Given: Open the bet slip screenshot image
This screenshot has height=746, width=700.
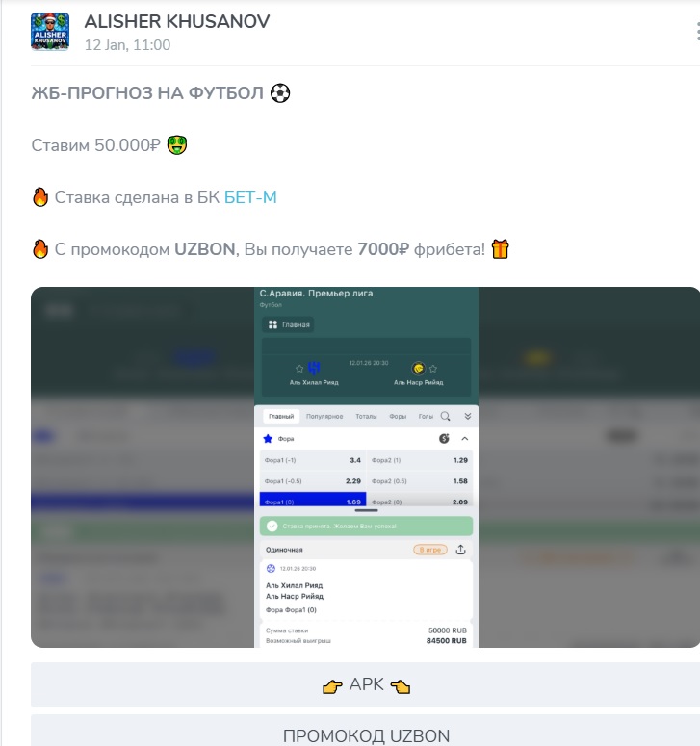Looking at the screenshot, I should pyautogui.click(x=366, y=467).
